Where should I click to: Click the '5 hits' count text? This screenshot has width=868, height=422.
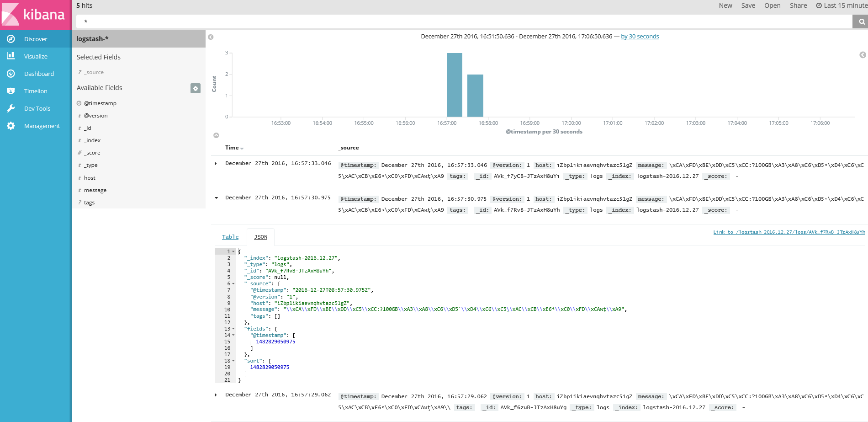tap(84, 5)
